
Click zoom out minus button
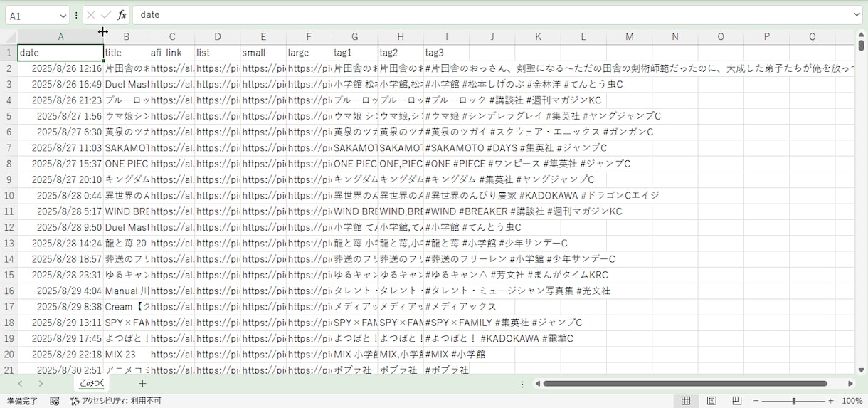click(756, 401)
